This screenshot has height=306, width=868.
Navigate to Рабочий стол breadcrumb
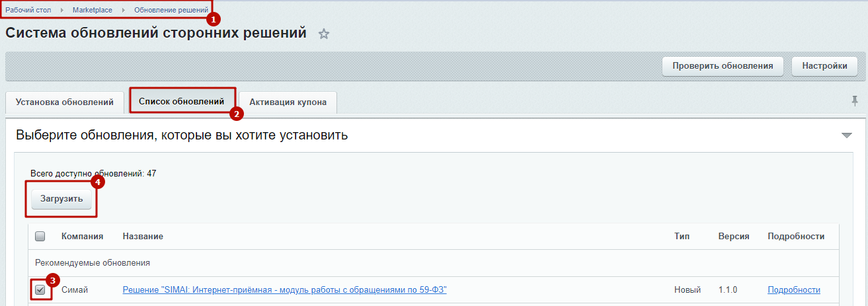click(28, 11)
